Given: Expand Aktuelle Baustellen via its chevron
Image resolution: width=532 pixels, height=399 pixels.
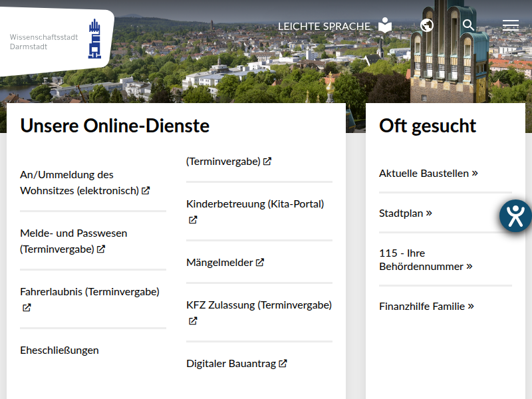Looking at the screenshot, I should point(474,173).
